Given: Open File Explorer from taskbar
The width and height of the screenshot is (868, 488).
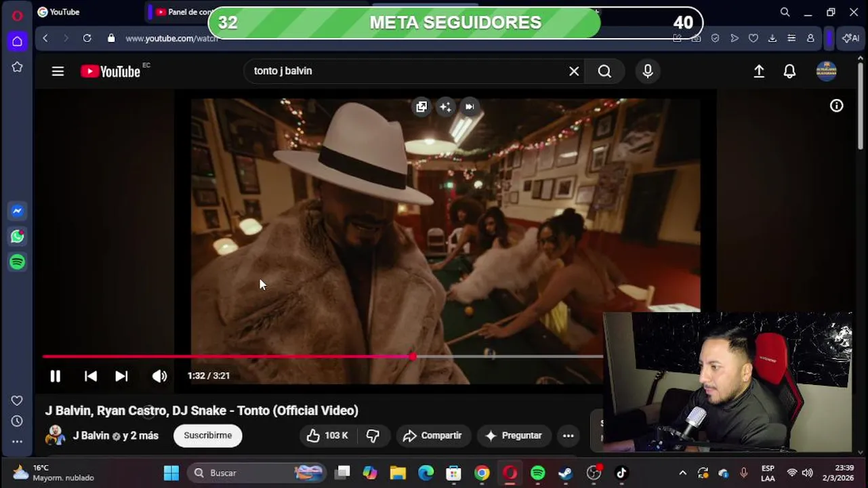Looking at the screenshot, I should point(398,473).
